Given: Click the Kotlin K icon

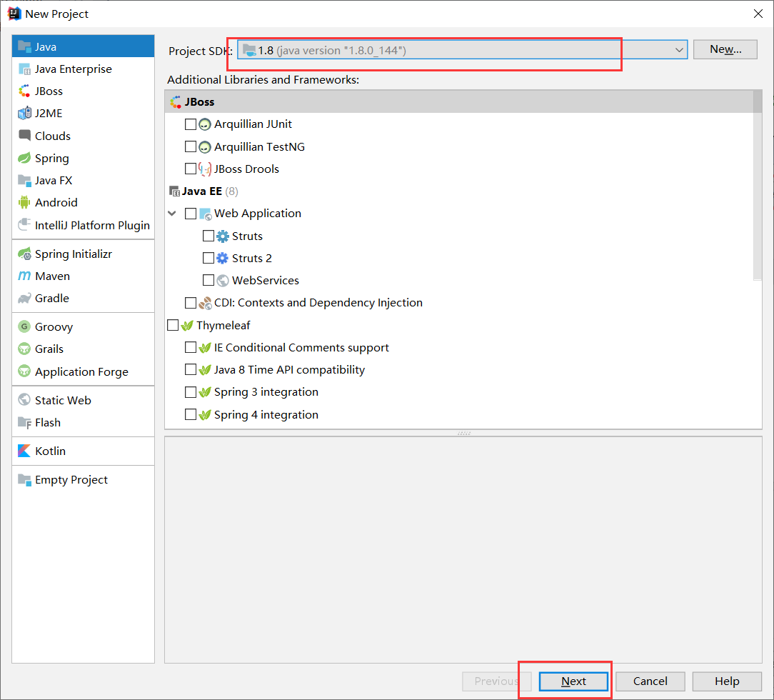Looking at the screenshot, I should [24, 451].
